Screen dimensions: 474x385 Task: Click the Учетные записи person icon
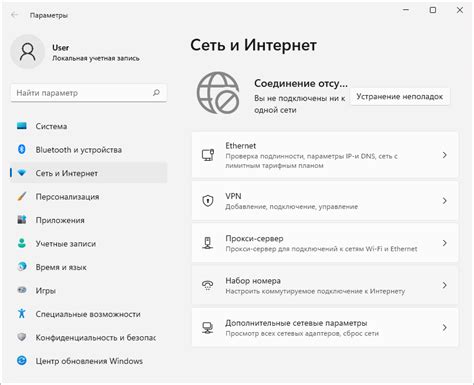point(22,243)
